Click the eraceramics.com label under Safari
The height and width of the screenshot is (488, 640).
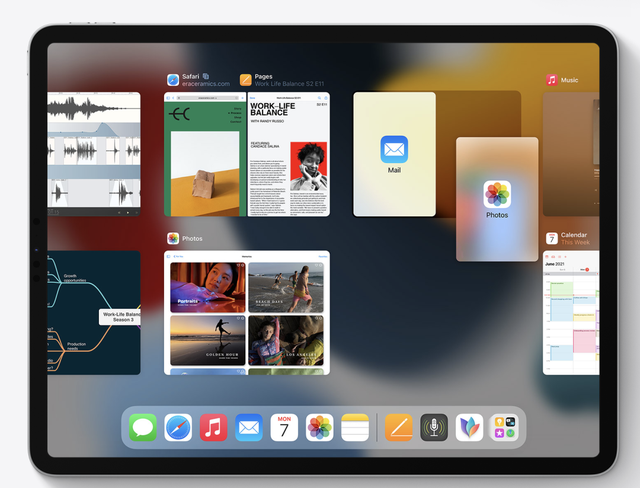click(x=206, y=84)
